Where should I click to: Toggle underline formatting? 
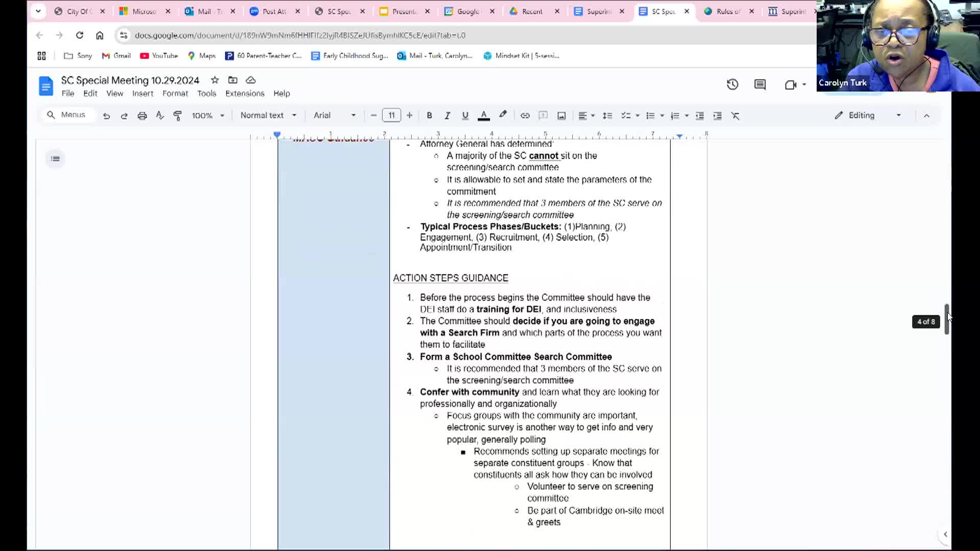tap(465, 116)
